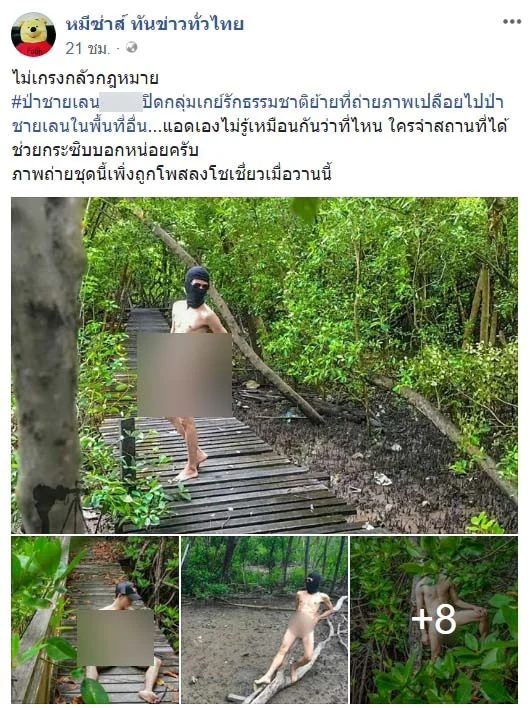This screenshot has height=708, width=530.
Task: Open bottom-right thumbnail with green mangrove leaves
Action: (434, 619)
